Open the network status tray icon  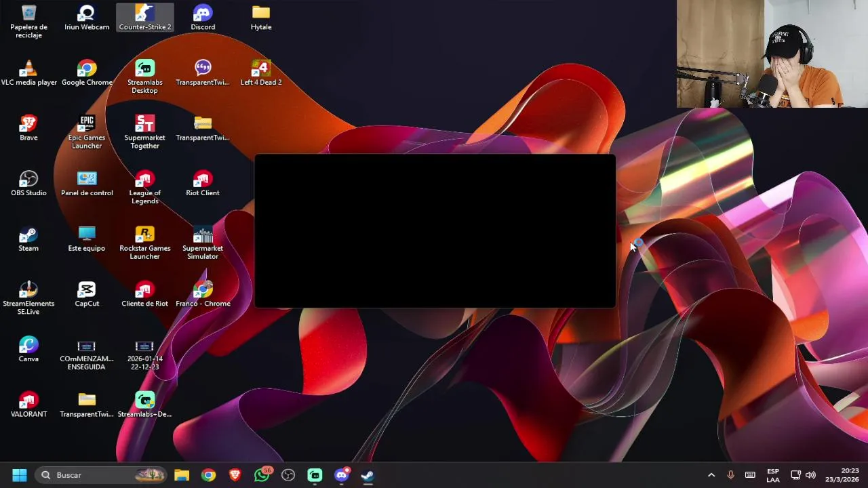pyautogui.click(x=796, y=475)
